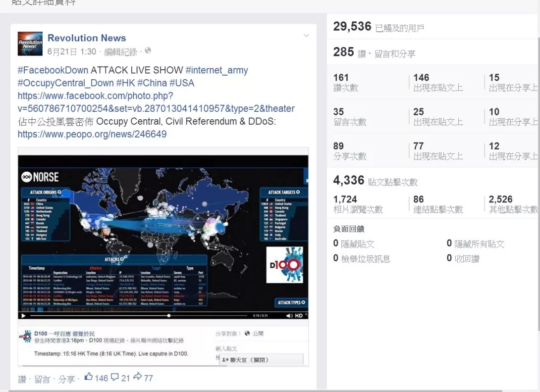Click ATTACKS table header in video
540x392 pixels.
[114, 259]
